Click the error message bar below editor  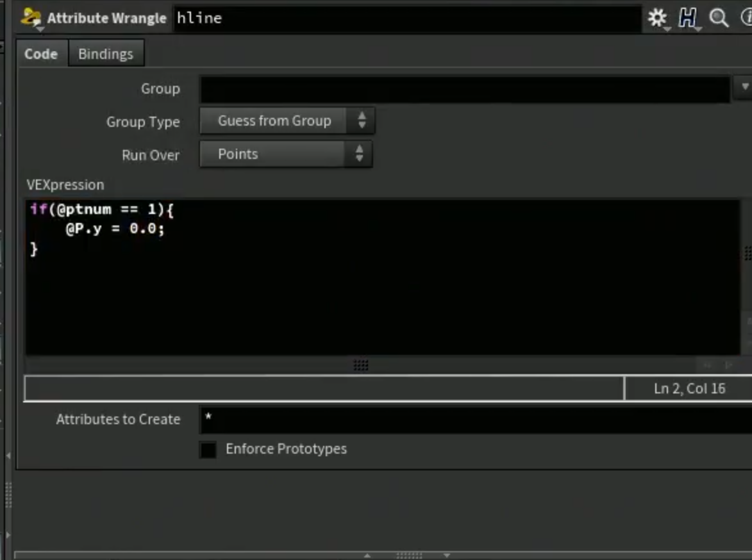click(324, 388)
